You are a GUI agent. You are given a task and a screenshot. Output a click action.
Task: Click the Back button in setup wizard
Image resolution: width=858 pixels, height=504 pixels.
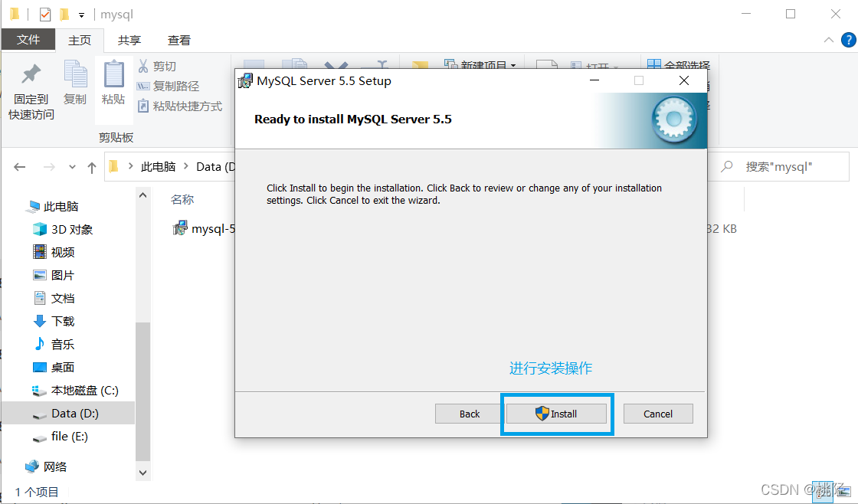pos(470,414)
